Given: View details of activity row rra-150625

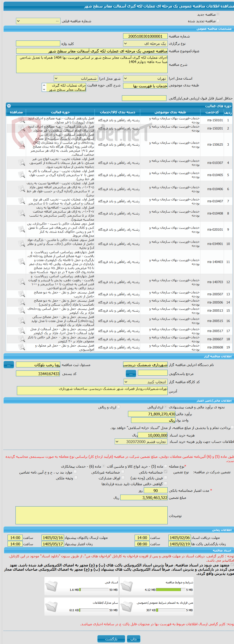Looking at the screenshot, I should pos(22,144).
